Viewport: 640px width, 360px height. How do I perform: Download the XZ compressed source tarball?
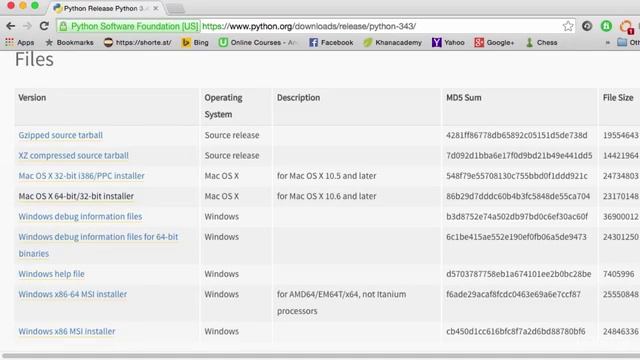pyautogui.click(x=73, y=156)
